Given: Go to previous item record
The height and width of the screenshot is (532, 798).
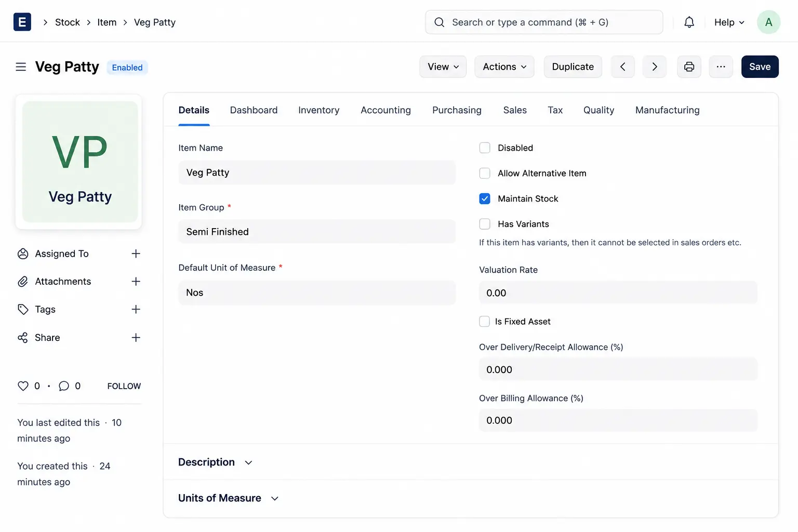Looking at the screenshot, I should [x=622, y=66].
